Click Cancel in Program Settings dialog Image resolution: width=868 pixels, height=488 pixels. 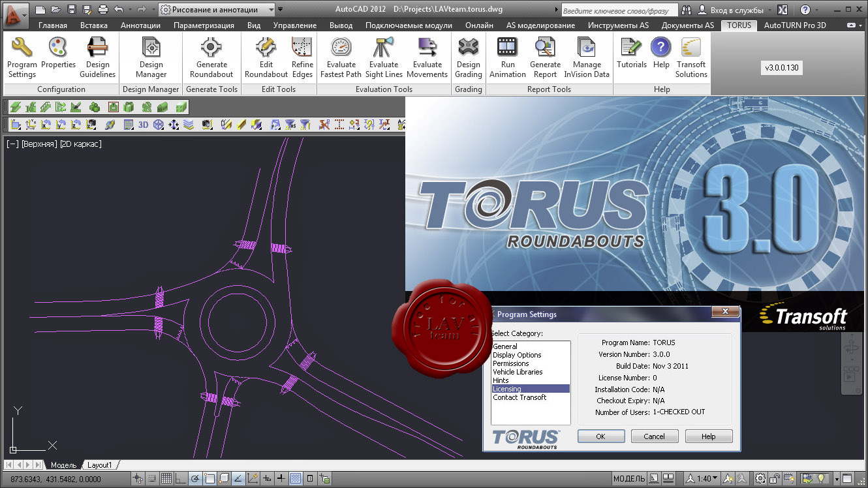(654, 436)
